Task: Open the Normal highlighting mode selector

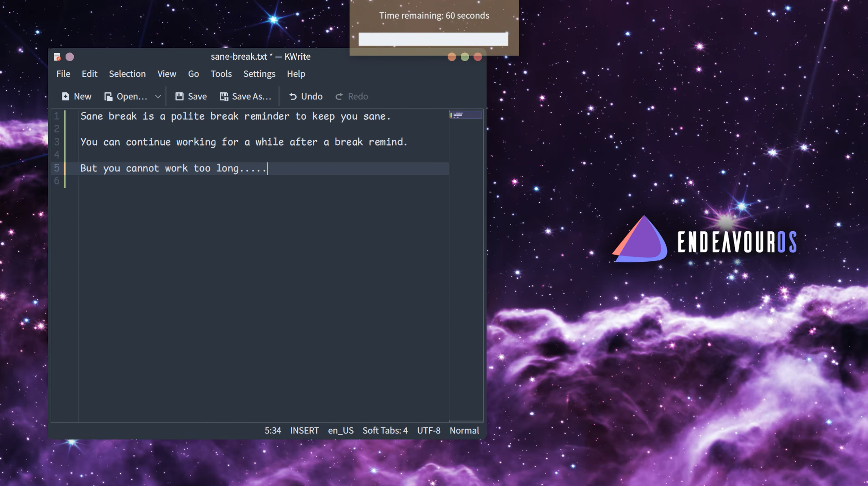Action: [464, 430]
